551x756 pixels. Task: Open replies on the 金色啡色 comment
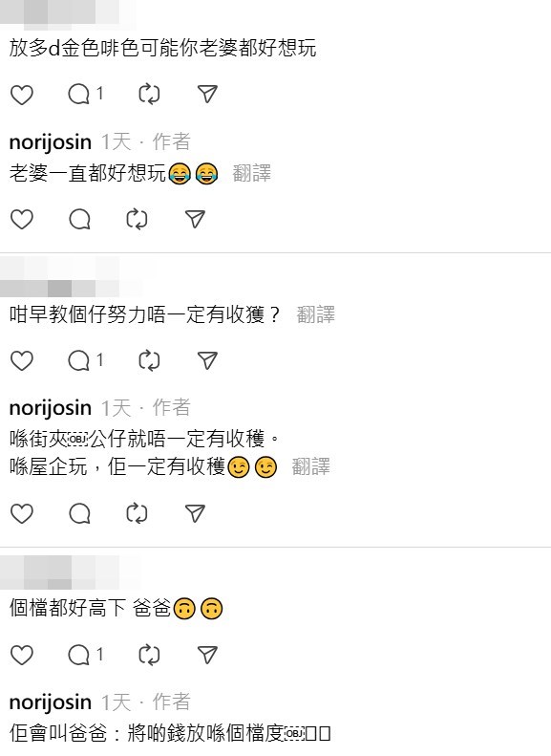tap(85, 94)
